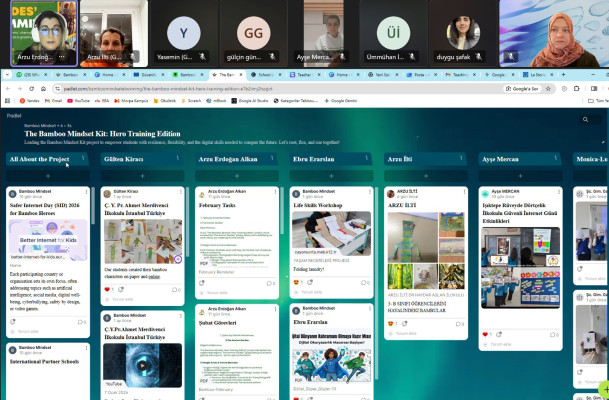Add a post under Arzu Erdoğan Alkan column
Viewport: 609px width, 400px height.
[237, 176]
